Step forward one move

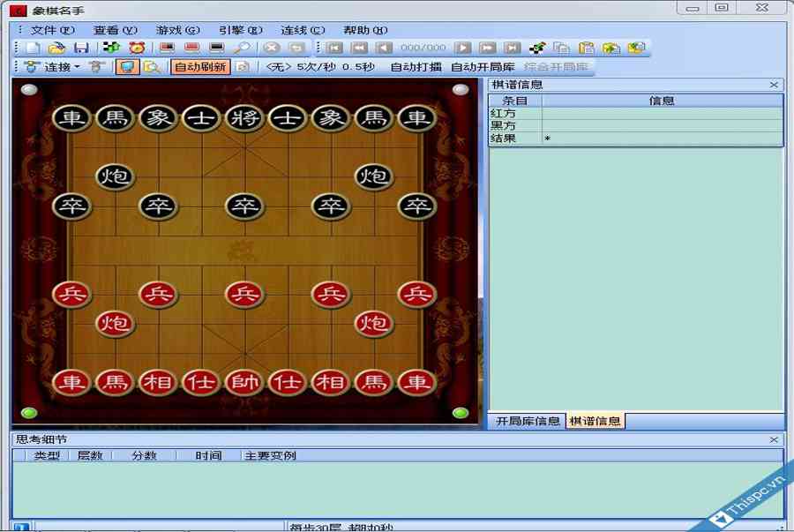(x=462, y=49)
